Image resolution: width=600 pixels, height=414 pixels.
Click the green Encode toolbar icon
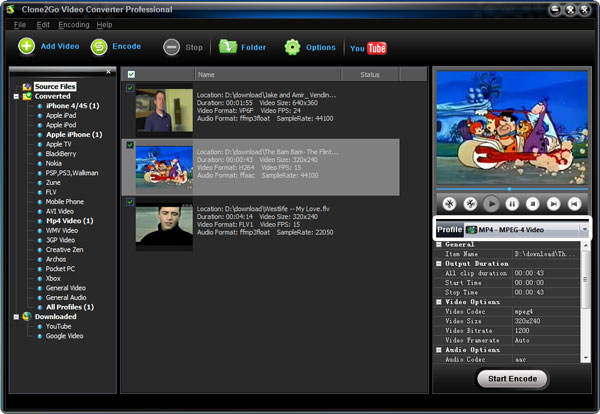tap(99, 47)
